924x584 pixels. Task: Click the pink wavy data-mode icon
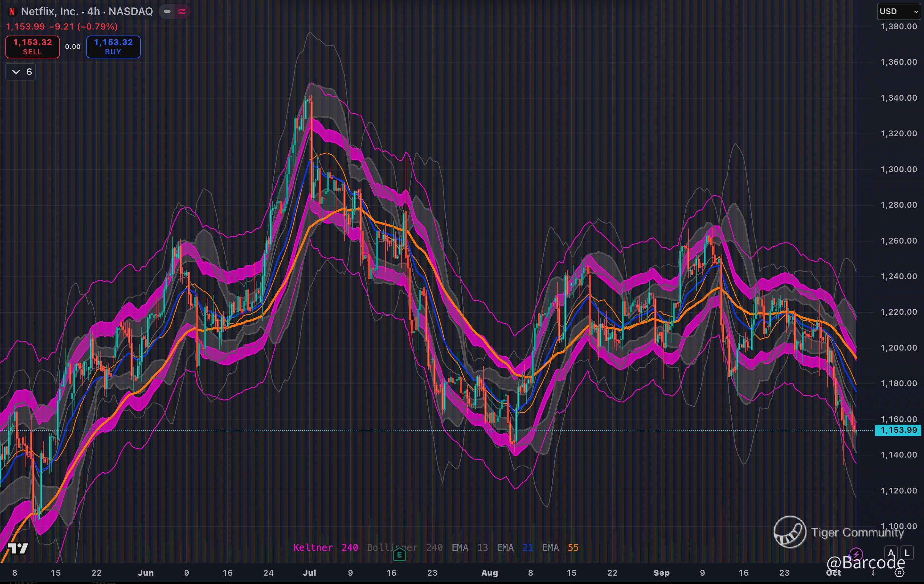182,11
